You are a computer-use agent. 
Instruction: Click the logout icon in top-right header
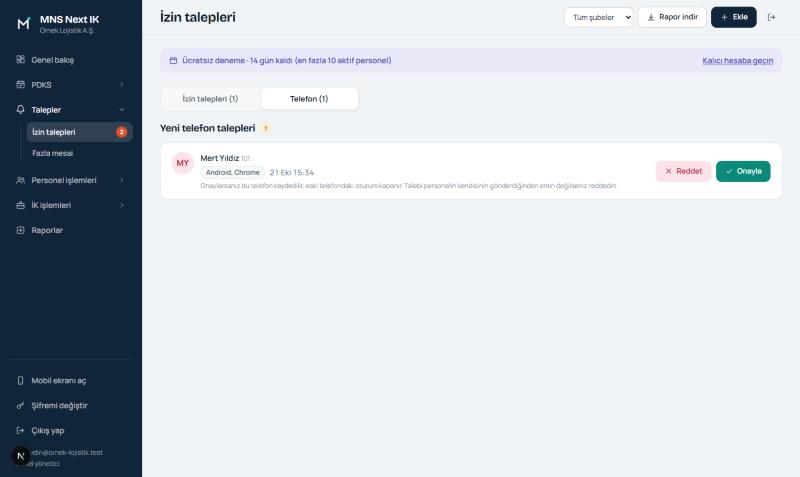(x=771, y=17)
